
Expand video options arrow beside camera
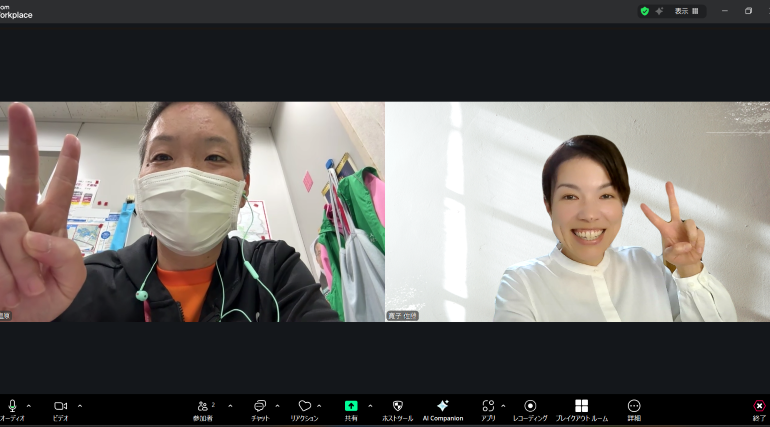[x=80, y=406]
